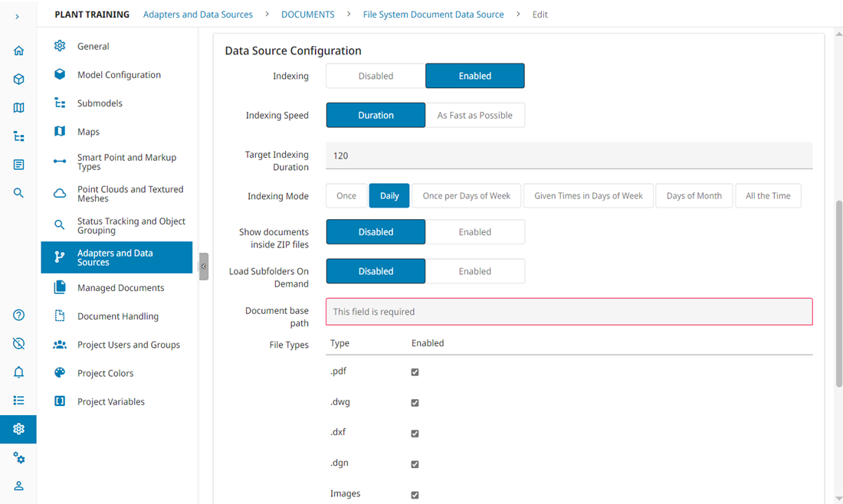The width and height of the screenshot is (843, 504).
Task: Click the Project Variables bracket icon
Action: (60, 401)
